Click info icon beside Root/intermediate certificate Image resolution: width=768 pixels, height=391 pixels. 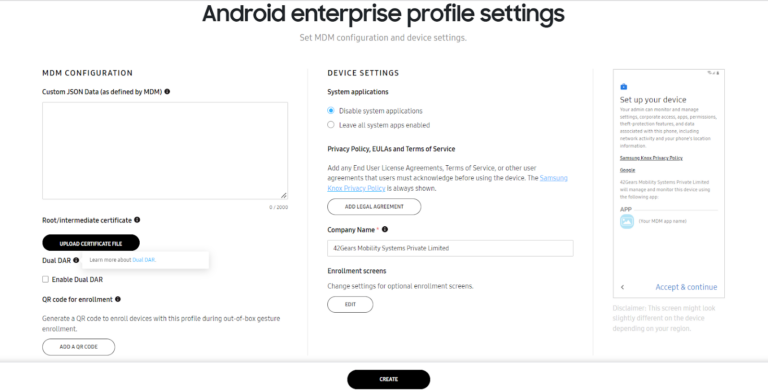[137, 220]
